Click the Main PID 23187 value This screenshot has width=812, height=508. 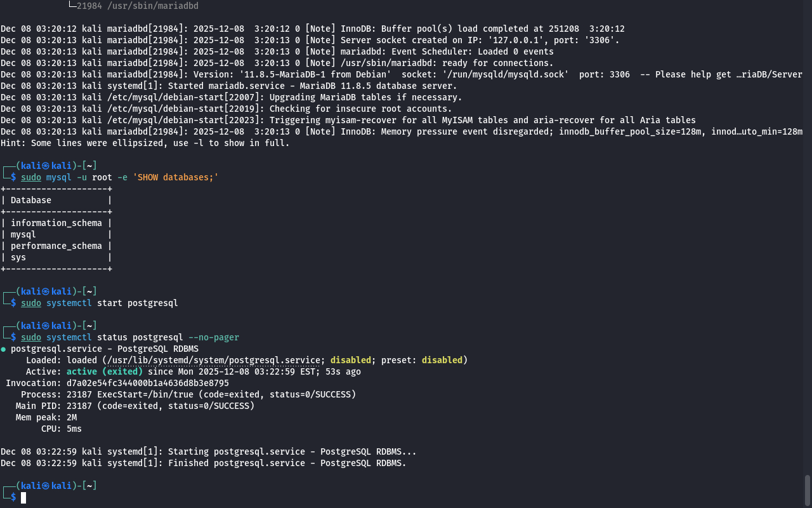pyautogui.click(x=79, y=406)
